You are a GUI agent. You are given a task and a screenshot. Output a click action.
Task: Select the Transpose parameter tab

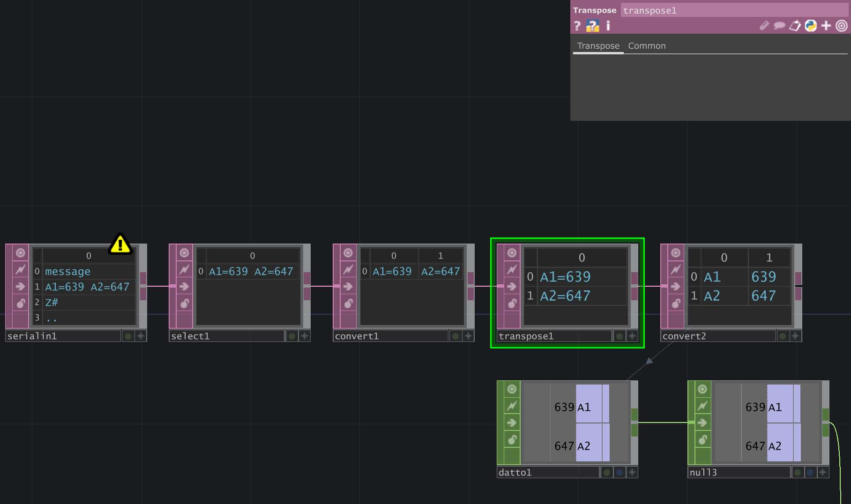(598, 46)
